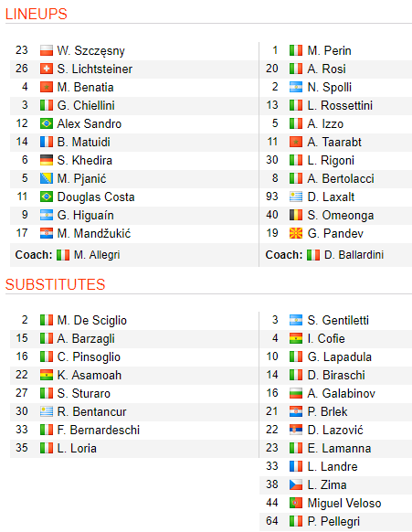Open G. Higuaín player page
Viewport: 412px width, 532px height.
(x=86, y=216)
